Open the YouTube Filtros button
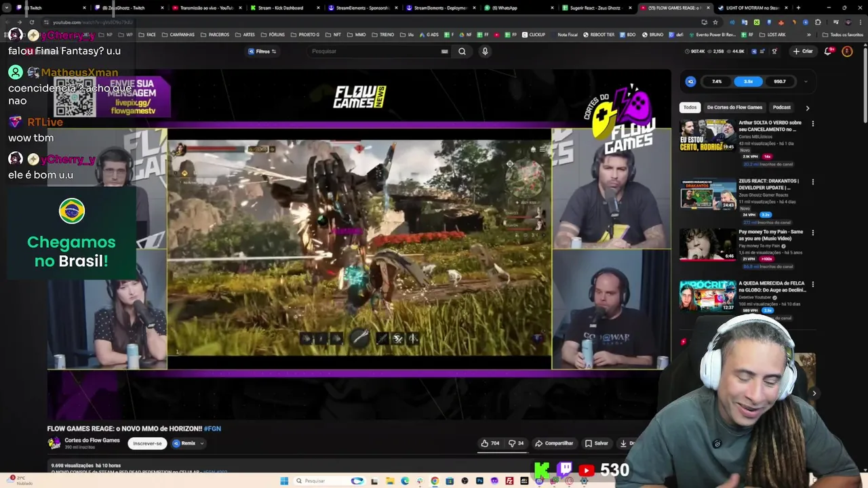The width and height of the screenshot is (868, 488). 262,51
